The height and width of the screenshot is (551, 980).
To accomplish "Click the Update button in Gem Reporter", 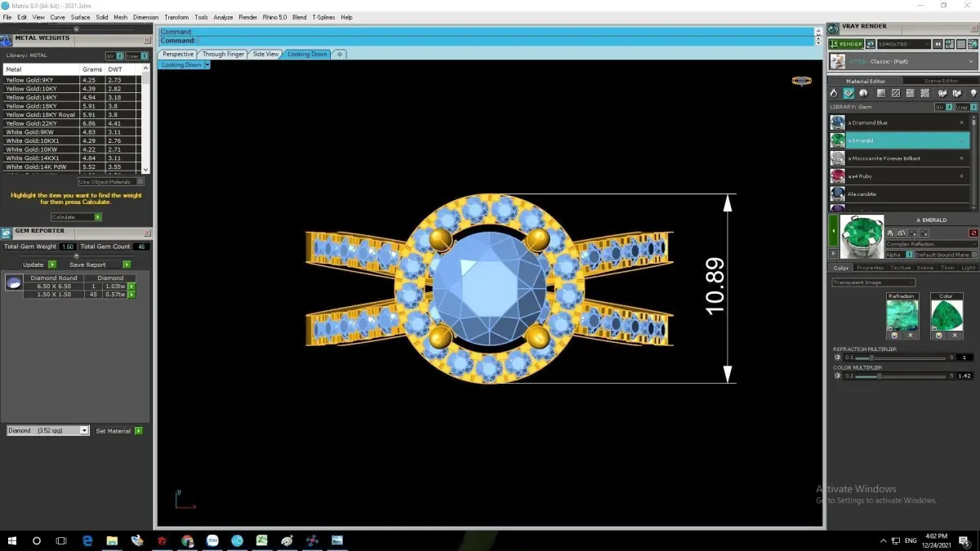I will pyautogui.click(x=39, y=264).
